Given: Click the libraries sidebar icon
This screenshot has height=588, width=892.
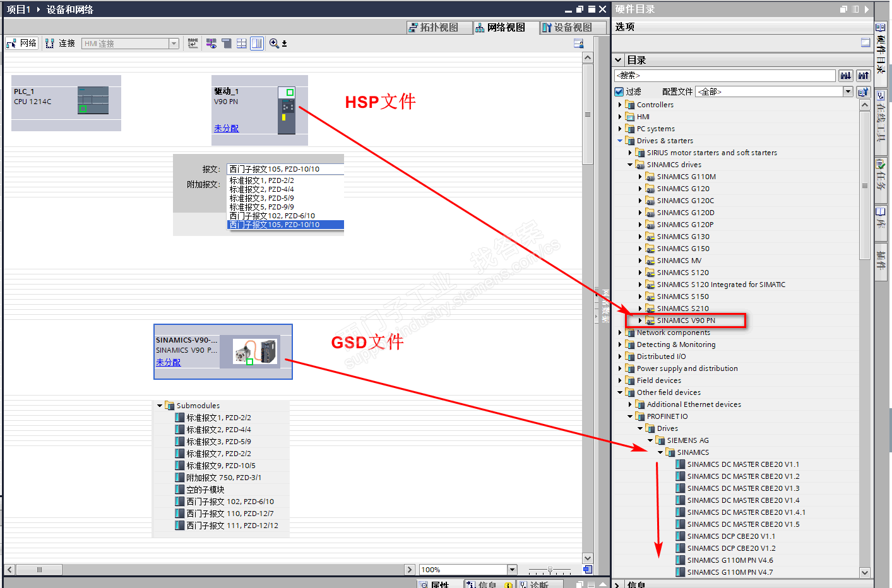Looking at the screenshot, I should [x=880, y=212].
